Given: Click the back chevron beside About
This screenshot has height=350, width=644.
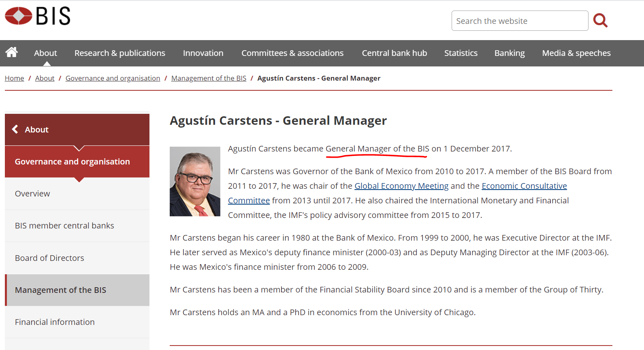Looking at the screenshot, I should point(15,129).
